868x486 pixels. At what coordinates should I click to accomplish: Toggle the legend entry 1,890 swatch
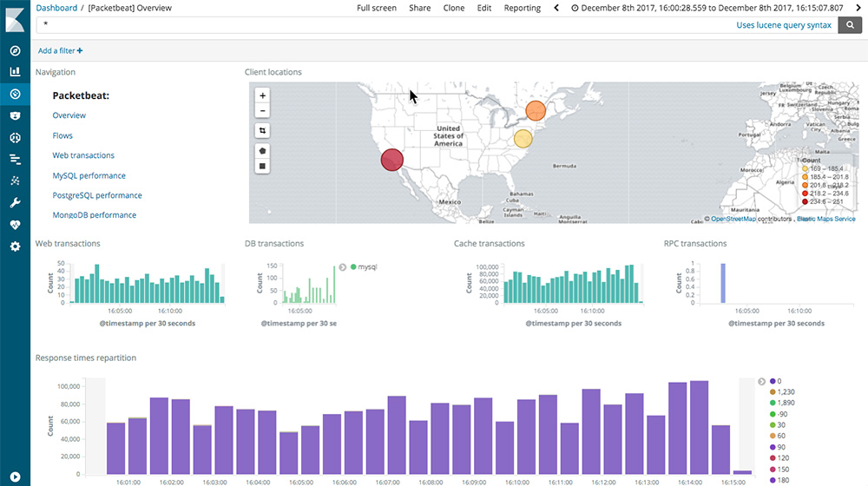coord(773,403)
